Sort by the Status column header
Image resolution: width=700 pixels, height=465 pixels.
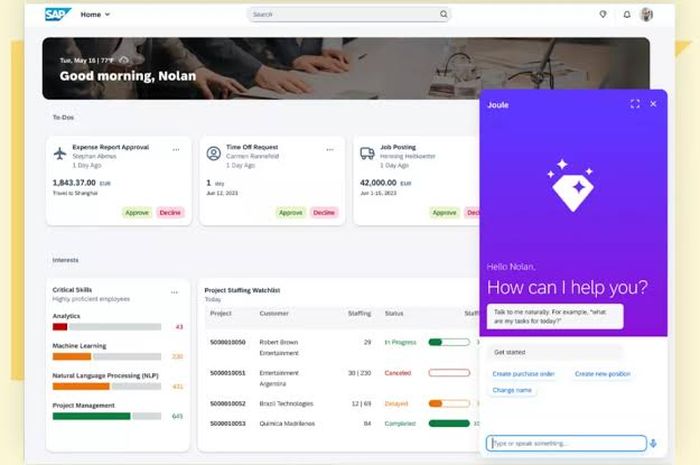[394, 313]
